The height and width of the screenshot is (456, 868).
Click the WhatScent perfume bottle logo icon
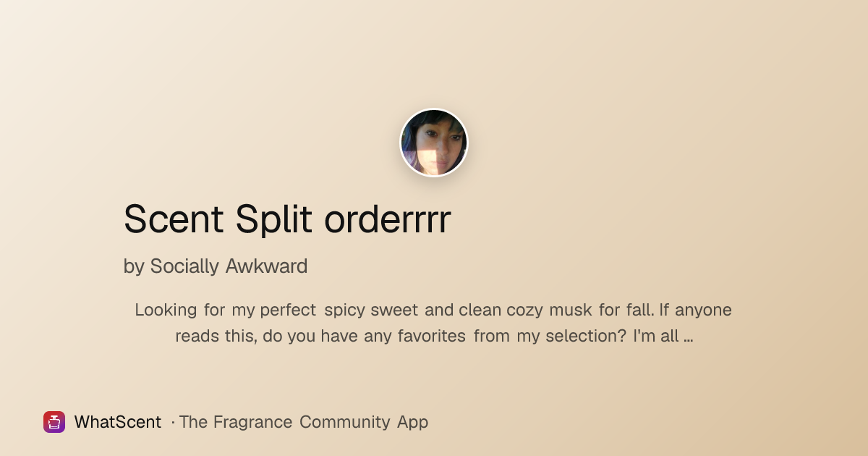pos(54,422)
